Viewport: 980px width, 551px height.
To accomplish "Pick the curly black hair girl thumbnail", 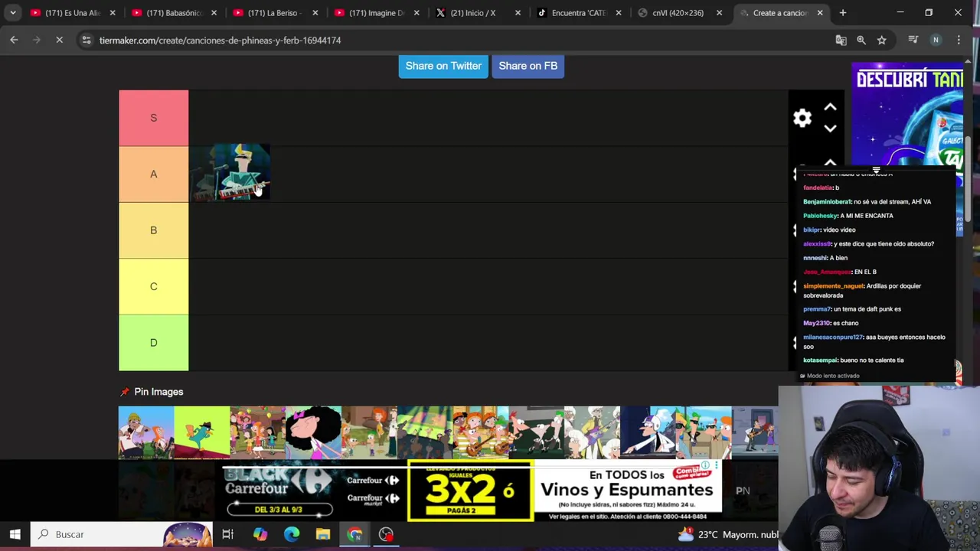I will click(313, 432).
